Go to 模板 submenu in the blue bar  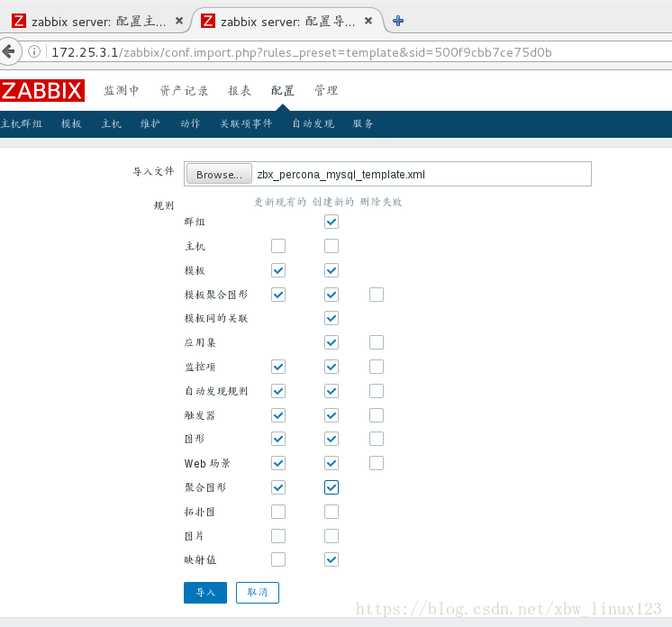pos(71,123)
